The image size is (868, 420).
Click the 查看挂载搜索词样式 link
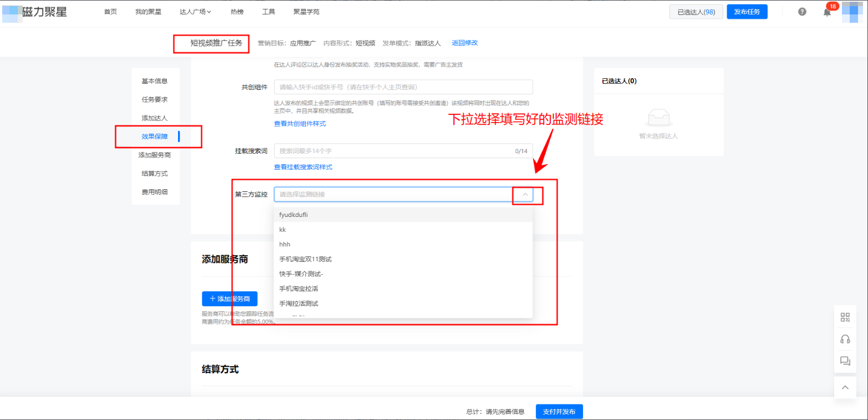click(x=303, y=167)
